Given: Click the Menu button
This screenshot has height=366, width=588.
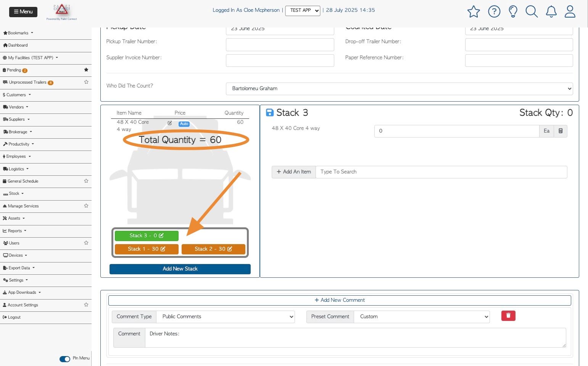Looking at the screenshot, I should tap(23, 12).
